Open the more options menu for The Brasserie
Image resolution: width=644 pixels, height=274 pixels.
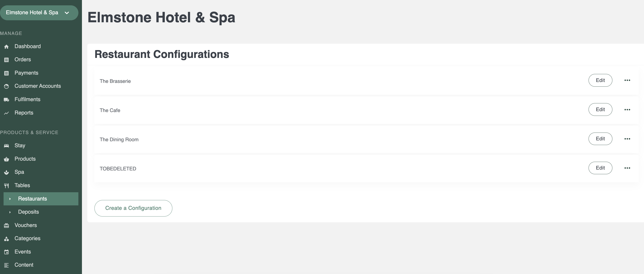tap(627, 80)
